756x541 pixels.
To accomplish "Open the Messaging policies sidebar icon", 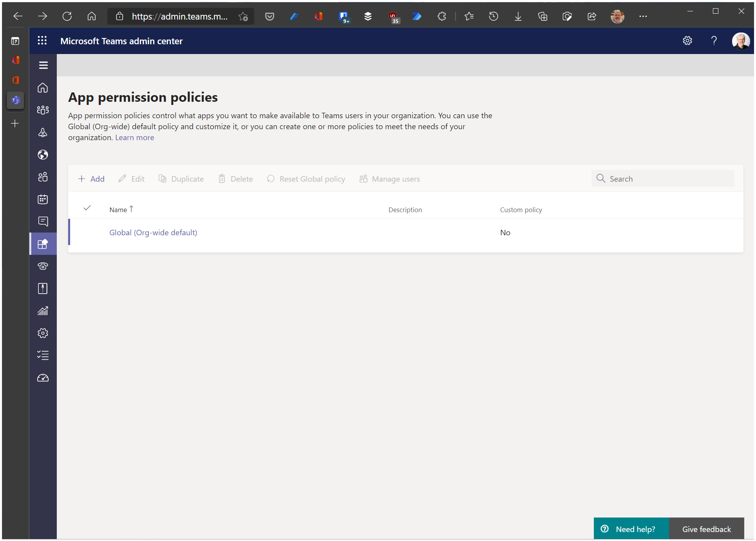I will (x=43, y=222).
